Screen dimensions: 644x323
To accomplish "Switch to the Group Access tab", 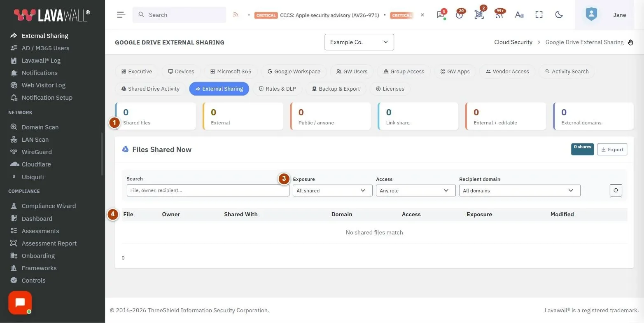I will tap(404, 71).
